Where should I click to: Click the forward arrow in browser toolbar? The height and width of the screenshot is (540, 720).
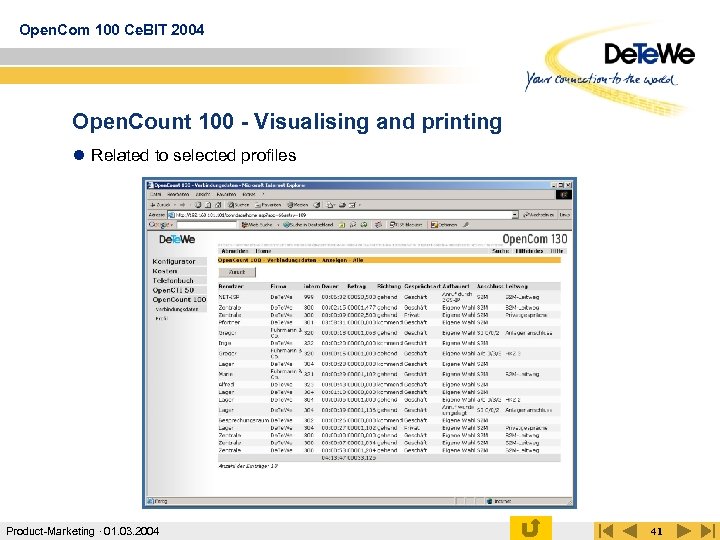pos(182,205)
